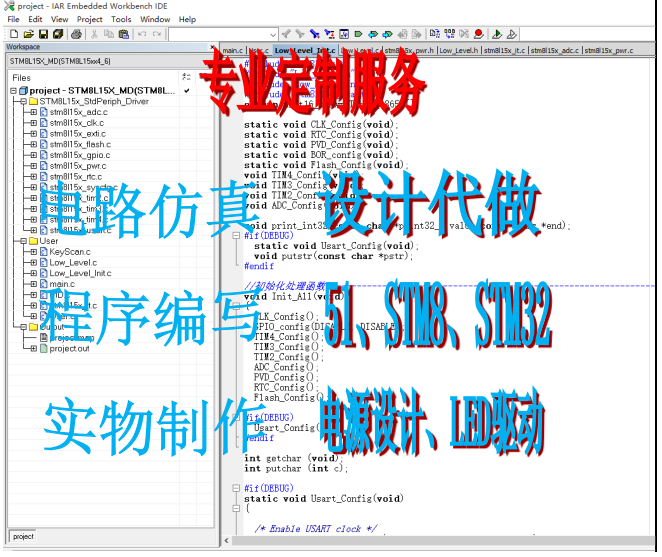Image resolution: width=662 pixels, height=557 pixels.
Task: Create a new document with the New icon
Action: point(14,34)
